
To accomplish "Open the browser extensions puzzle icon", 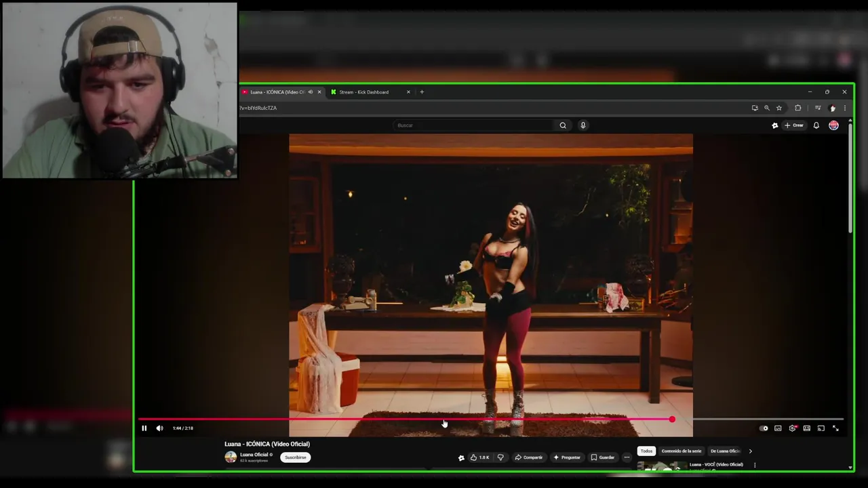I will [x=798, y=108].
